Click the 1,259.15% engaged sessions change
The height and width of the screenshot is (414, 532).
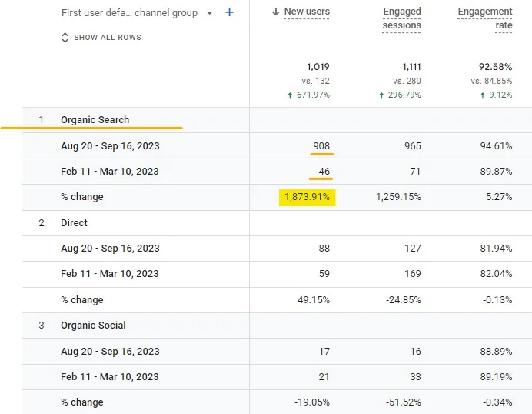(398, 197)
